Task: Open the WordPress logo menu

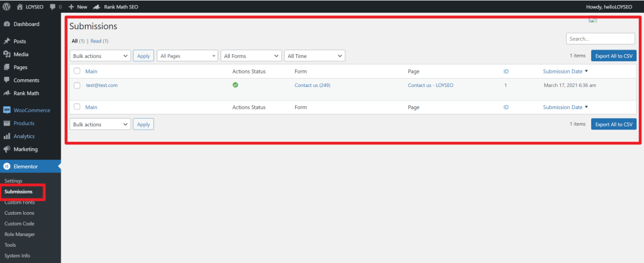Action: click(7, 6)
